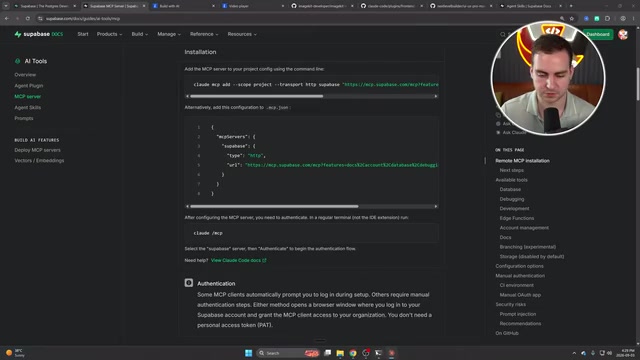Open Agent Skills in the sidebar
Image resolution: width=640 pixels, height=360 pixels.
(27, 108)
